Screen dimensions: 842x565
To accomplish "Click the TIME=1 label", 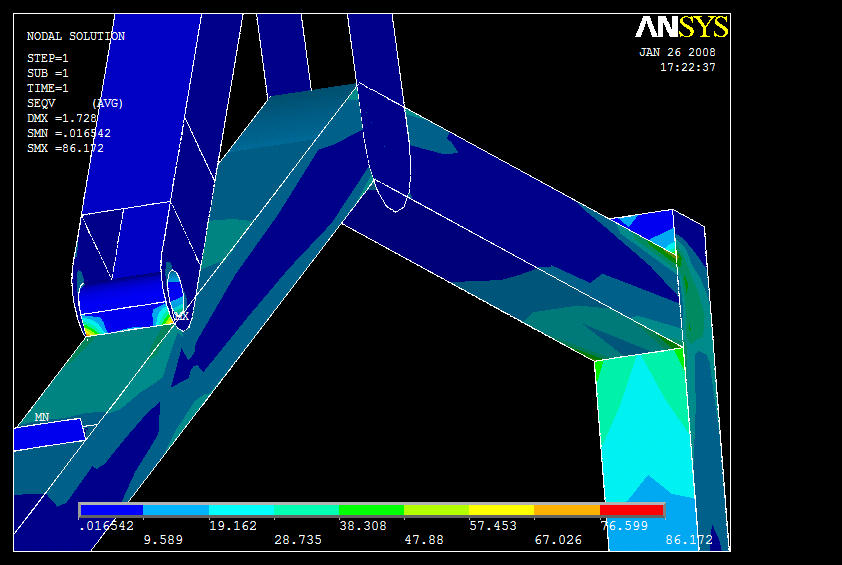I will 48,88.
